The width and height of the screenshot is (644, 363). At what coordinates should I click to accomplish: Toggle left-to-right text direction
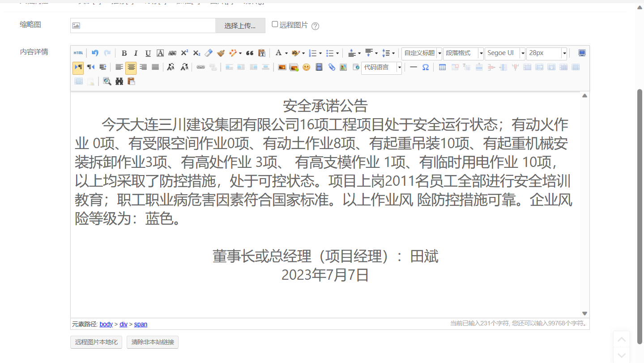click(78, 67)
